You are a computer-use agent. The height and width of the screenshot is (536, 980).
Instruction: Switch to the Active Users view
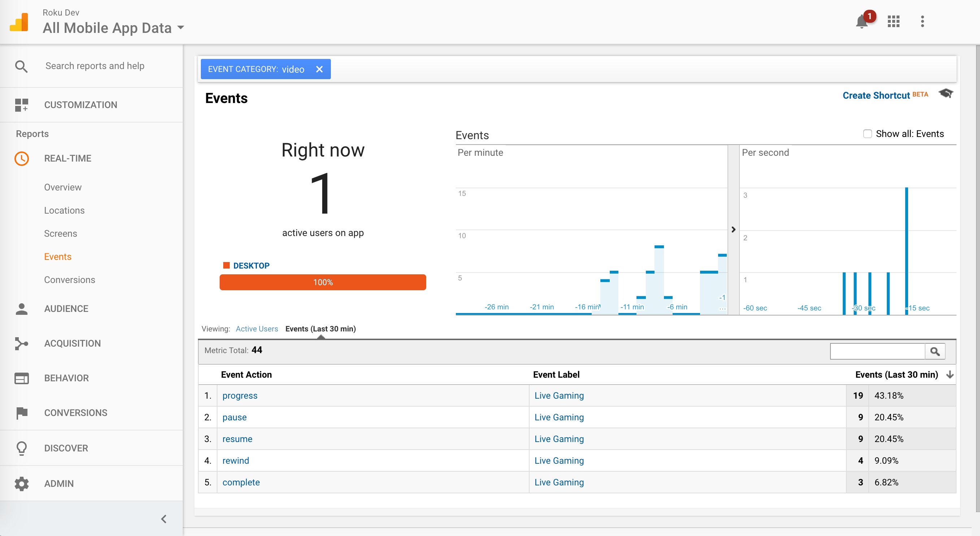tap(257, 329)
